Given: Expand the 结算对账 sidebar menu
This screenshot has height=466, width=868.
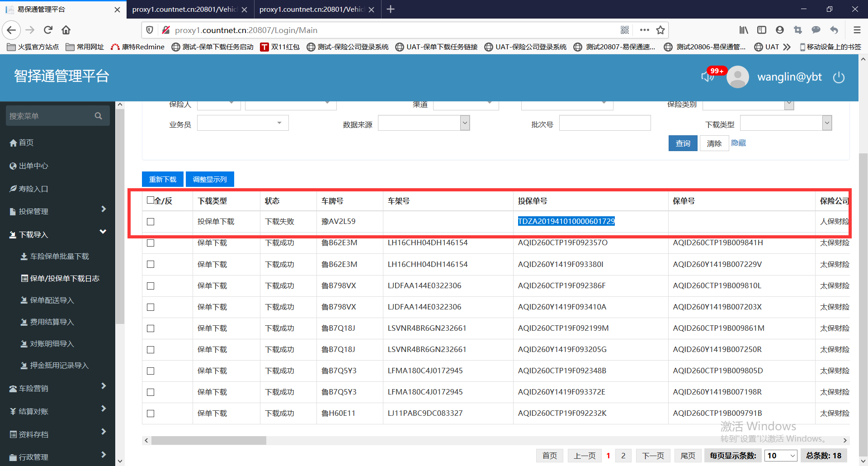Looking at the screenshot, I should 57,411.
